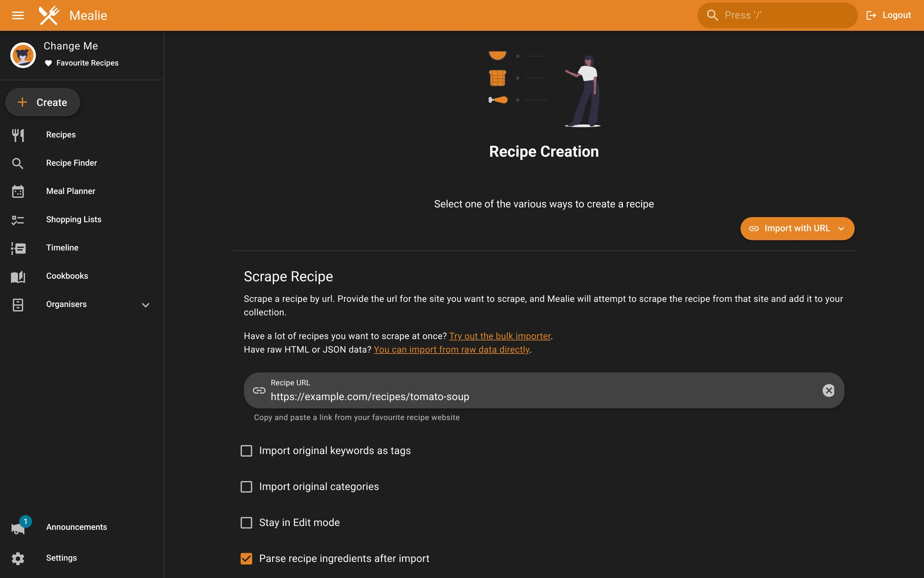Viewport: 924px width, 578px height.
Task: Expand the Organisers chevron
Action: click(x=145, y=305)
